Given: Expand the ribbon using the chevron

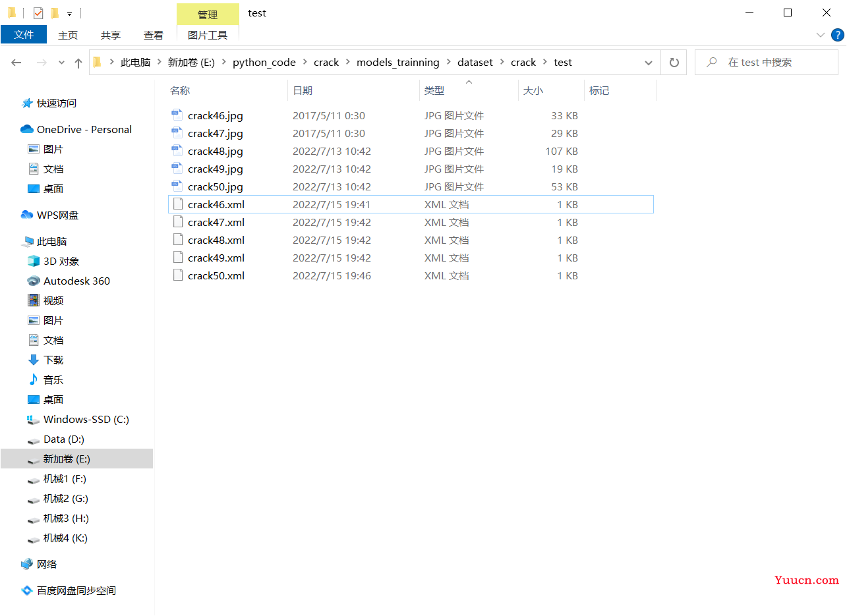Looking at the screenshot, I should point(821,34).
